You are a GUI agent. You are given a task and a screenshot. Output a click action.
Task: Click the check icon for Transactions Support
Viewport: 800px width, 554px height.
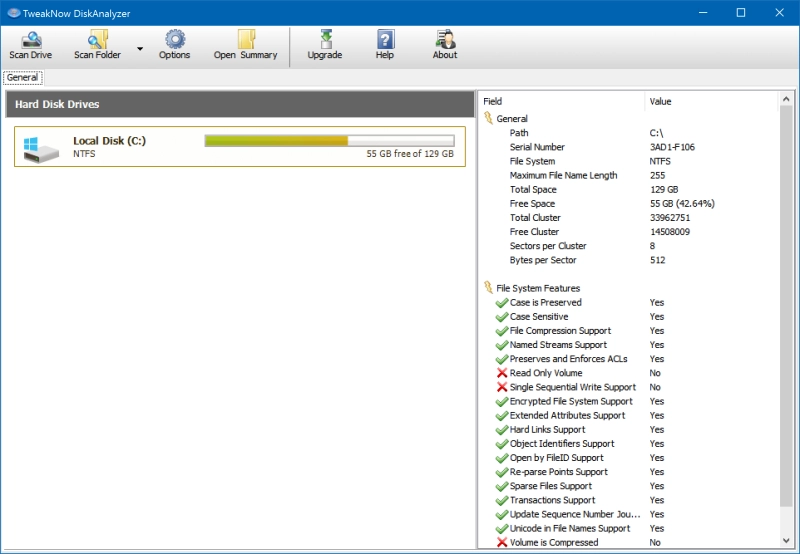[x=502, y=500]
